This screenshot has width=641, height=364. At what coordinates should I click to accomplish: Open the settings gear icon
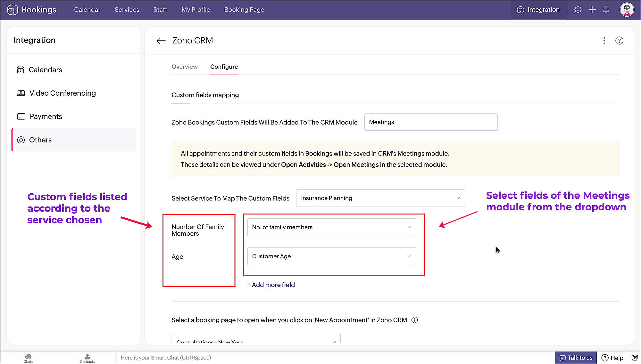578,10
